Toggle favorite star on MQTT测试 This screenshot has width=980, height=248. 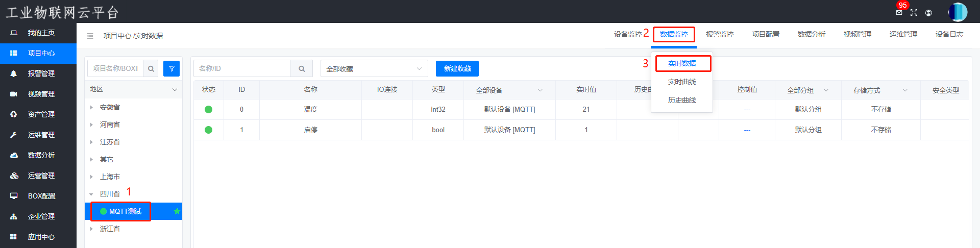tap(177, 211)
